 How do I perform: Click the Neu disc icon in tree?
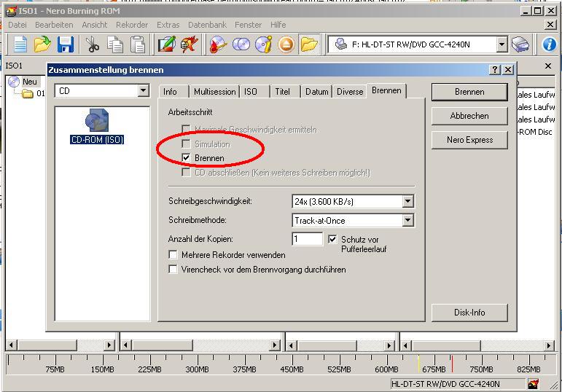(x=14, y=82)
